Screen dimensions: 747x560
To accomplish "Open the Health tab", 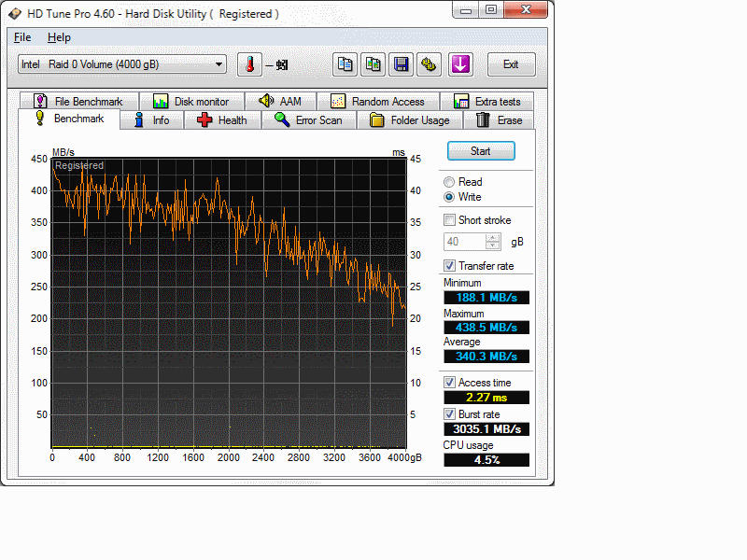I will [x=222, y=120].
